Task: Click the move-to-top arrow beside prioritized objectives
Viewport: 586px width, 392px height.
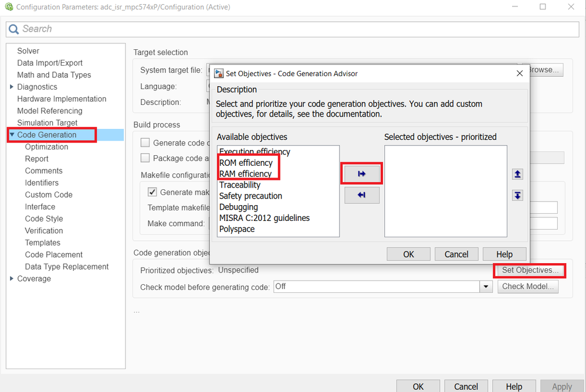Action: pyautogui.click(x=517, y=173)
